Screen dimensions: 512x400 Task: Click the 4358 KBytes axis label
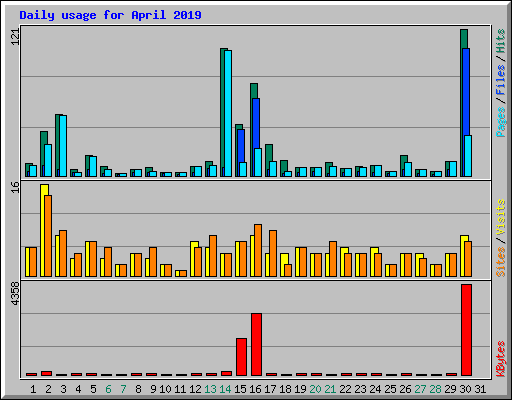coord(16,294)
